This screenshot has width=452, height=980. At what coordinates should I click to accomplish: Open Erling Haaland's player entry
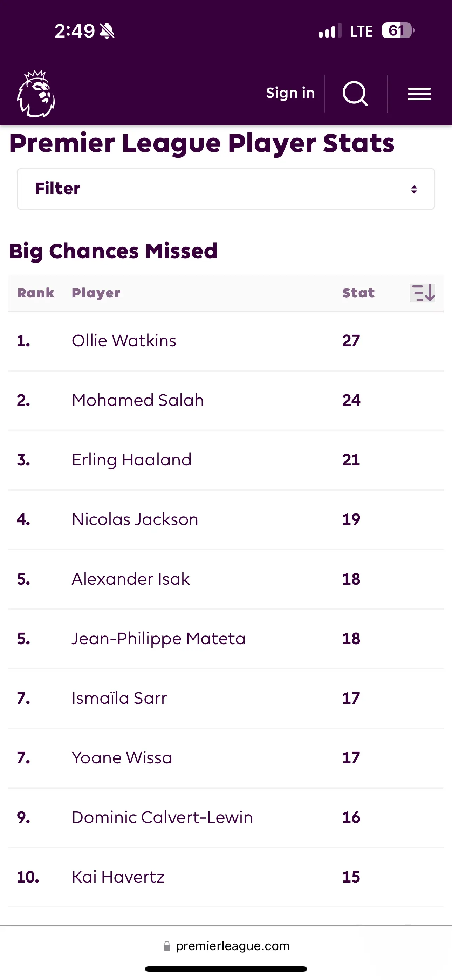coord(226,460)
